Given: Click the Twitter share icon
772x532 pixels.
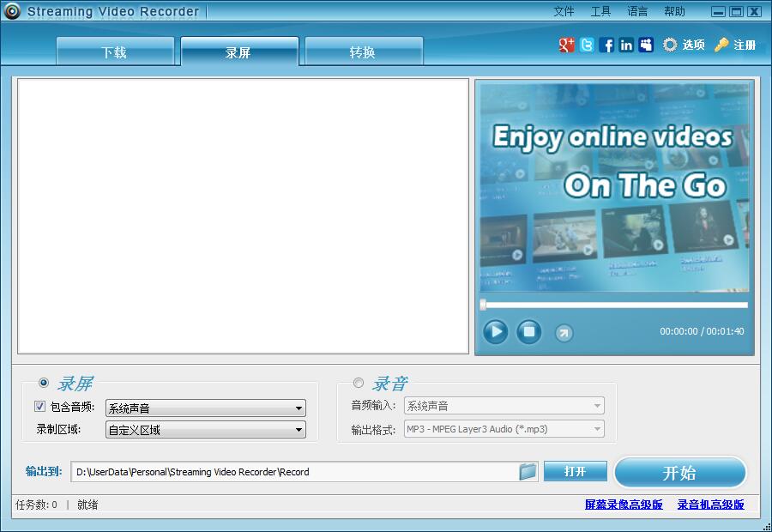Looking at the screenshot, I should coord(587,45).
